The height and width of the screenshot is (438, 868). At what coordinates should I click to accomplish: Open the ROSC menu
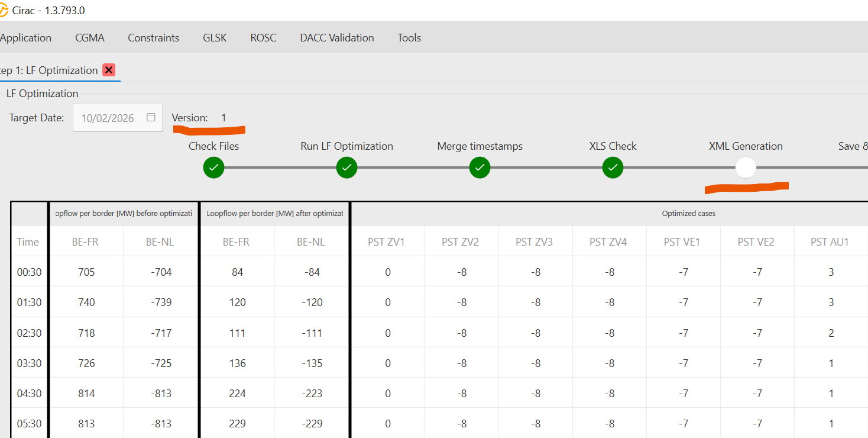(263, 38)
